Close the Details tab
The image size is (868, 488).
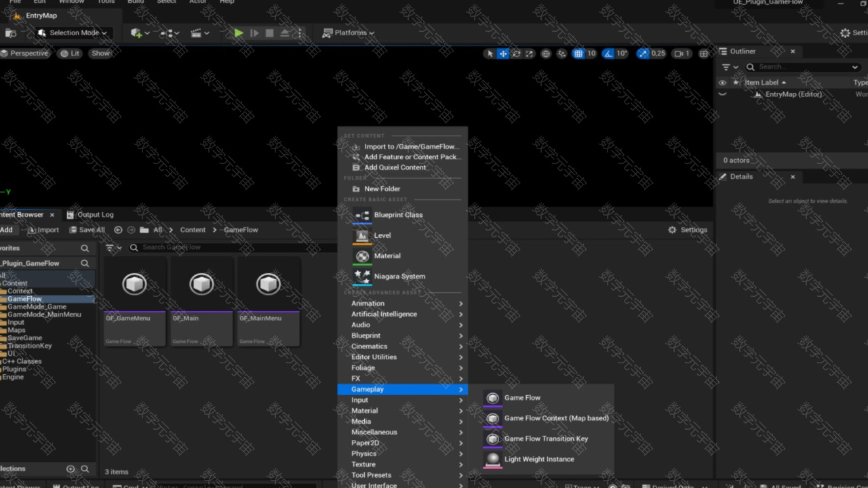pyautogui.click(x=793, y=177)
